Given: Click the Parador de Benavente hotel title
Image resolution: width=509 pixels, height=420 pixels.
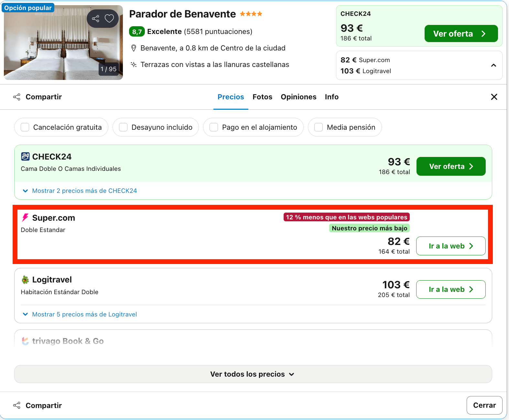Looking at the screenshot, I should click(182, 14).
